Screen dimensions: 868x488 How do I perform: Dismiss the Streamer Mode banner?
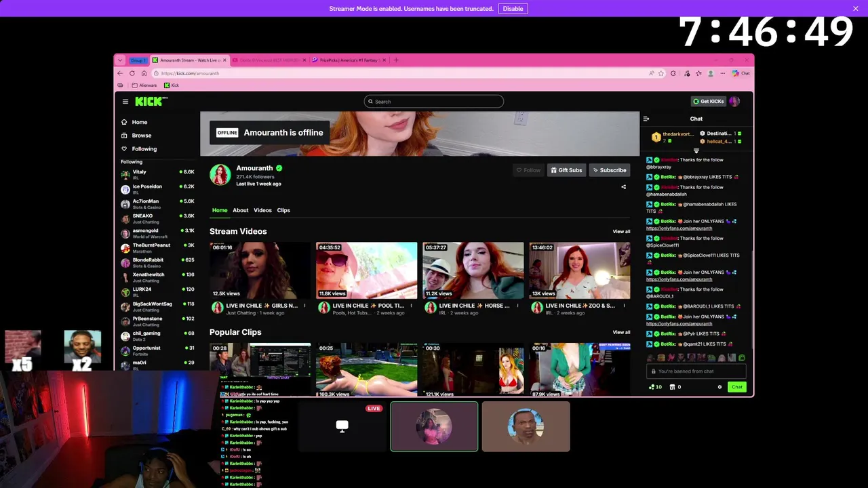856,8
